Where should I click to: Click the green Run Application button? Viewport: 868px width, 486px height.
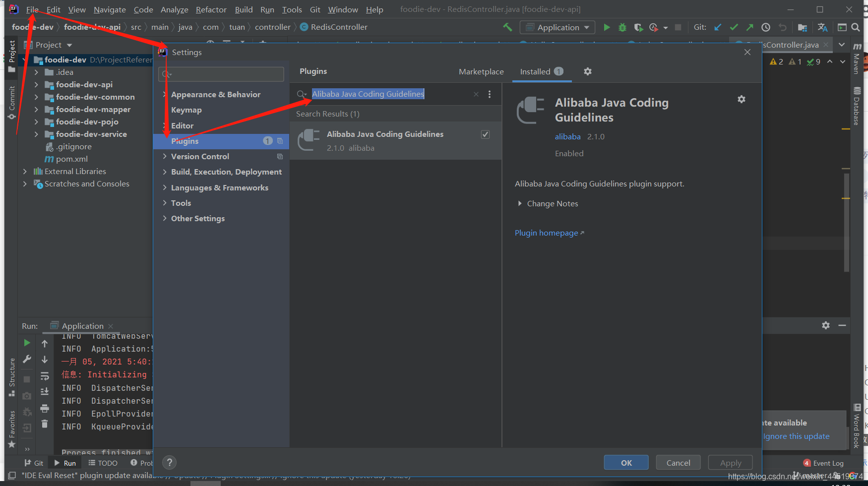[606, 27]
